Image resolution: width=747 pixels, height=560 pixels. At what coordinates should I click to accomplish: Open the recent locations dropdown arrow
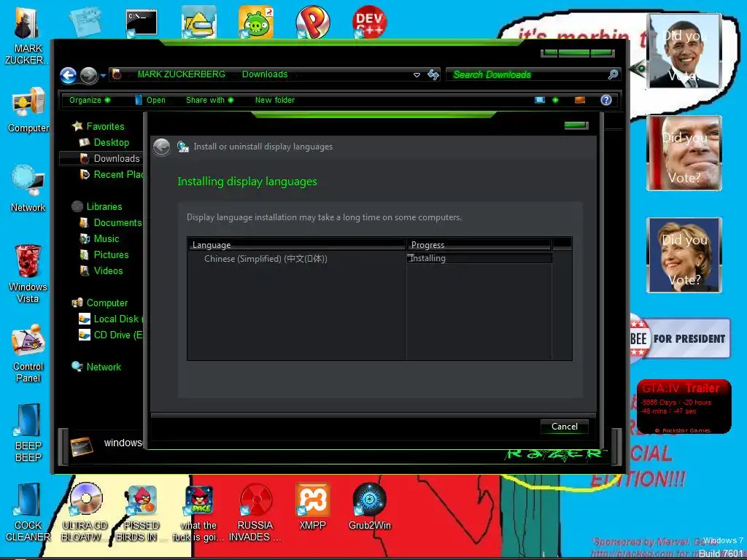[103, 76]
